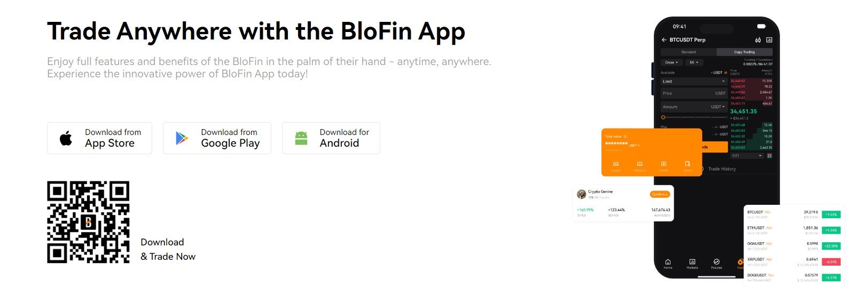Open the Limit order type dropdown
The image size is (868, 287).
point(693,82)
